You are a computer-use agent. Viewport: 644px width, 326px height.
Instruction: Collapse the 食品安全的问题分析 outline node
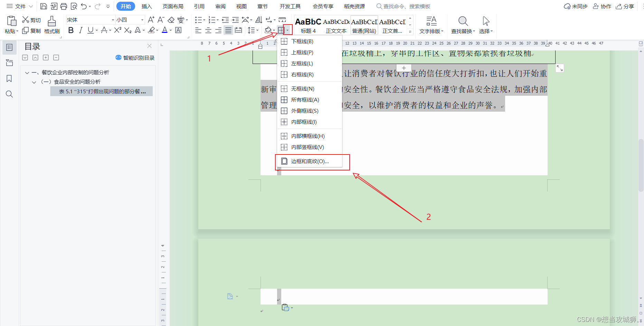click(x=34, y=82)
